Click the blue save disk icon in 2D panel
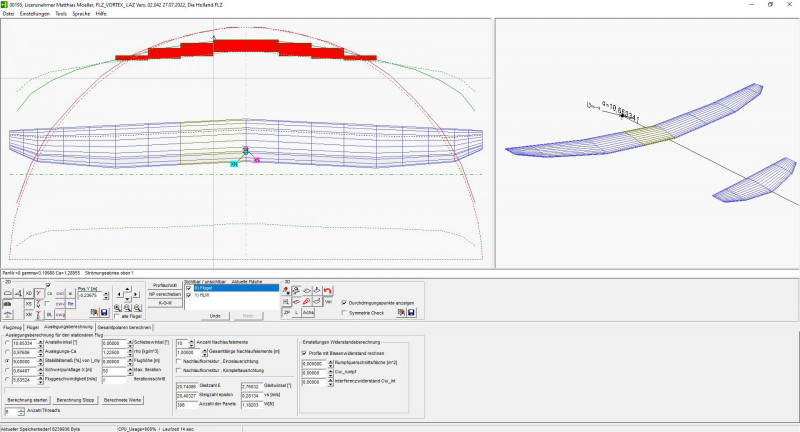Image resolution: width=800 pixels, height=432 pixels. coord(103,313)
